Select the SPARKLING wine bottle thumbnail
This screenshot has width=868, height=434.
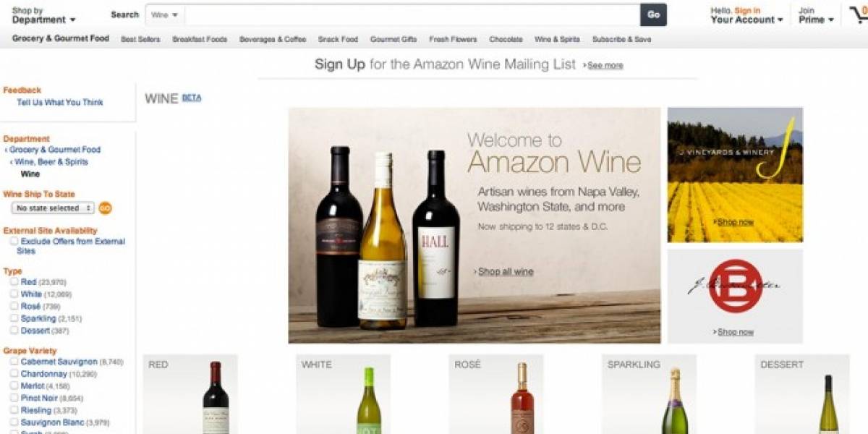coord(649,394)
